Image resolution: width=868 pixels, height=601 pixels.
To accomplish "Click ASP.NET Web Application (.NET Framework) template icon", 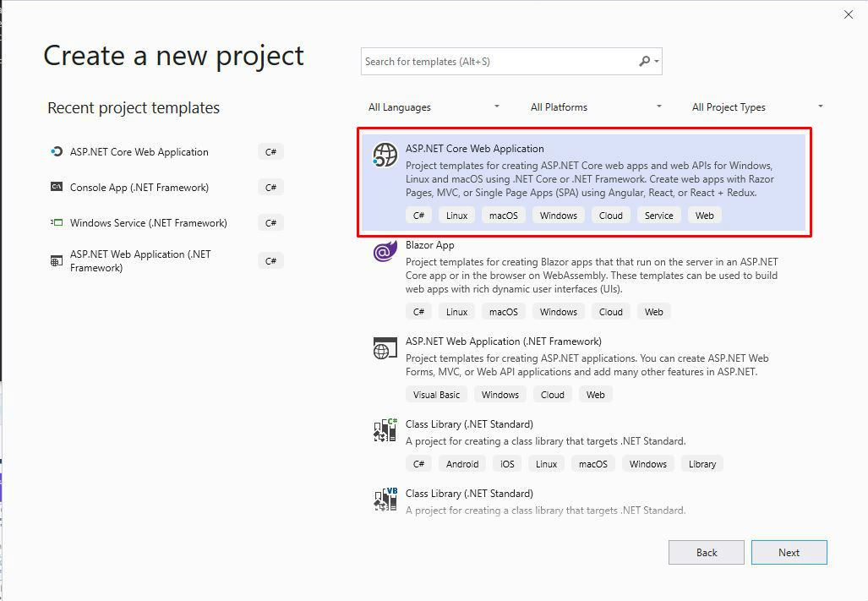I will point(385,348).
